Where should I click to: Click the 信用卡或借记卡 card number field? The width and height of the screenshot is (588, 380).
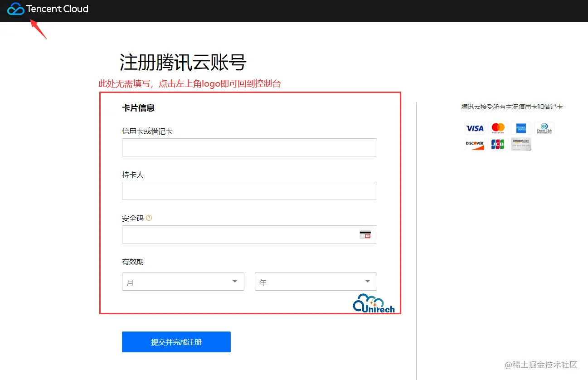(249, 147)
